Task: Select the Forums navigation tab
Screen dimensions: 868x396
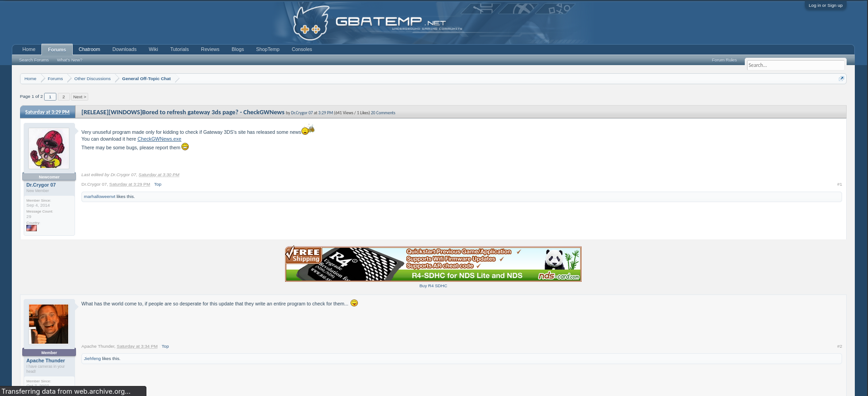Action: [57, 50]
